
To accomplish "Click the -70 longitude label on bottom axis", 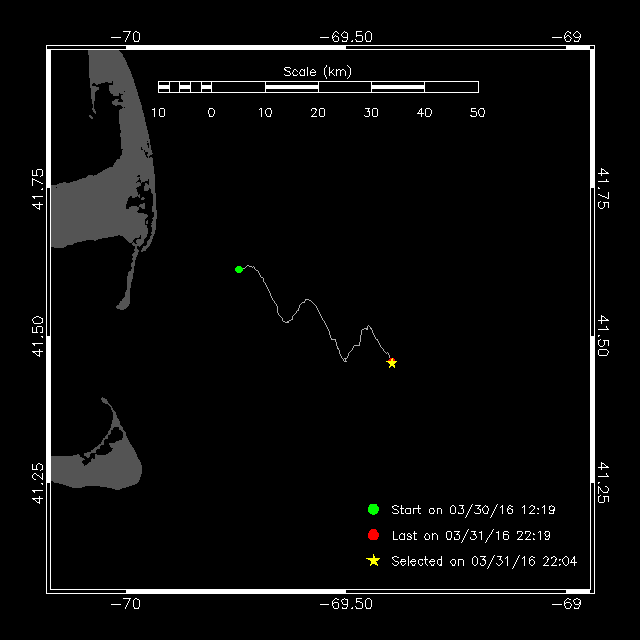I will coord(125,604).
